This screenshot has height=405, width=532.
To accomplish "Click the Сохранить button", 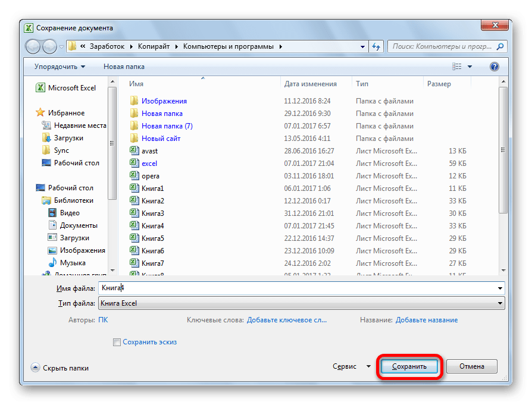I will [x=409, y=366].
